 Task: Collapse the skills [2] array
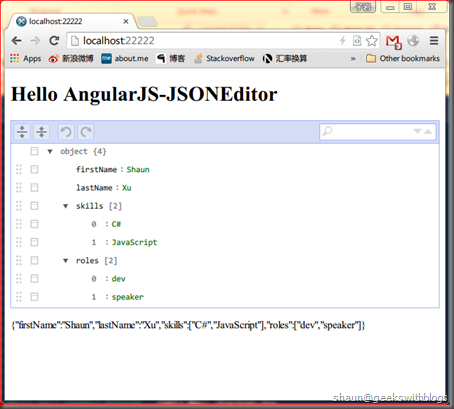point(66,206)
